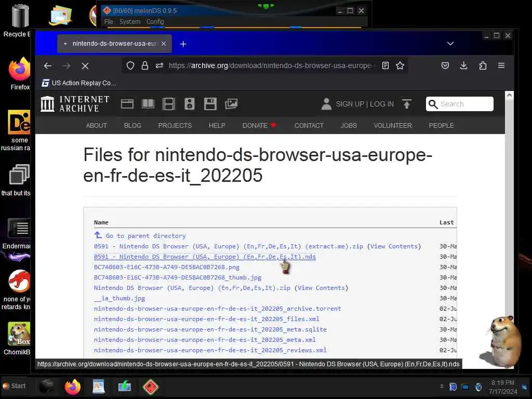Click the site security padlock icon

[145, 65]
